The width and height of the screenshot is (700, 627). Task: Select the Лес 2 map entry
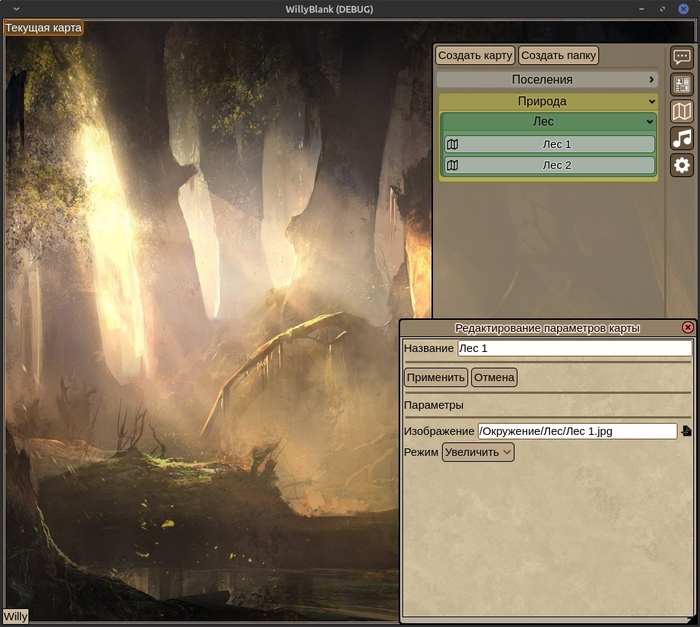[556, 165]
